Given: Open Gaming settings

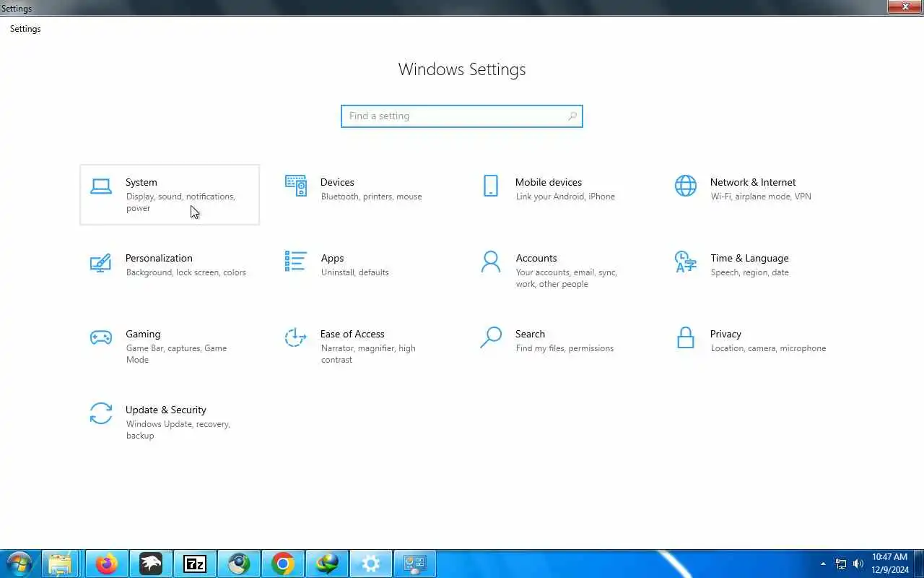Looking at the screenshot, I should pyautogui.click(x=170, y=346).
